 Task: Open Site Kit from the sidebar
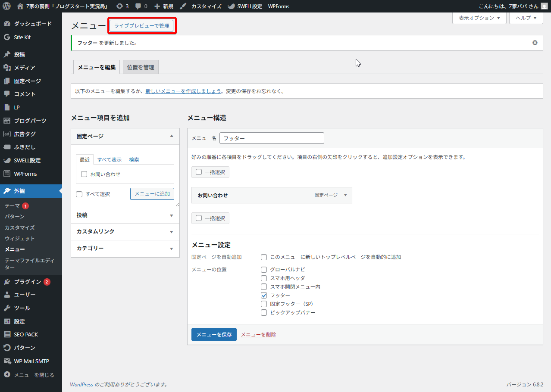coord(22,37)
